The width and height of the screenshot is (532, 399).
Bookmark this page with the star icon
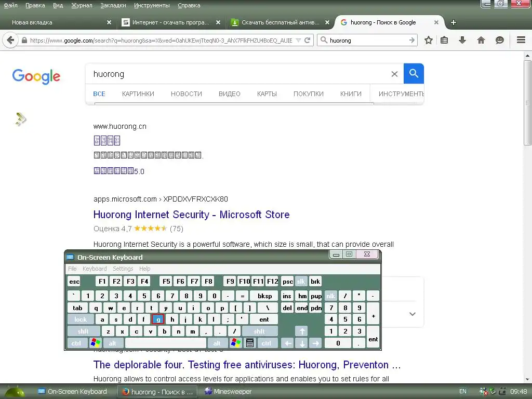pos(429,41)
